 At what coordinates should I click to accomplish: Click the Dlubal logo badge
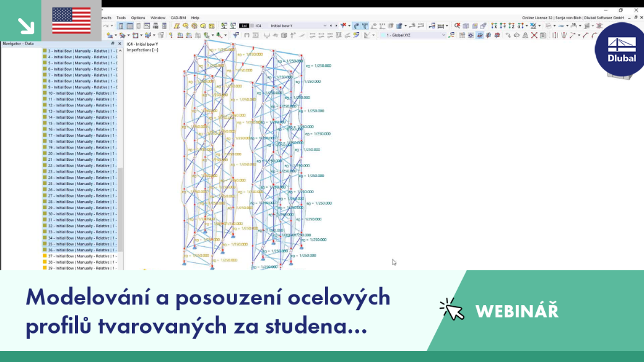point(621,50)
